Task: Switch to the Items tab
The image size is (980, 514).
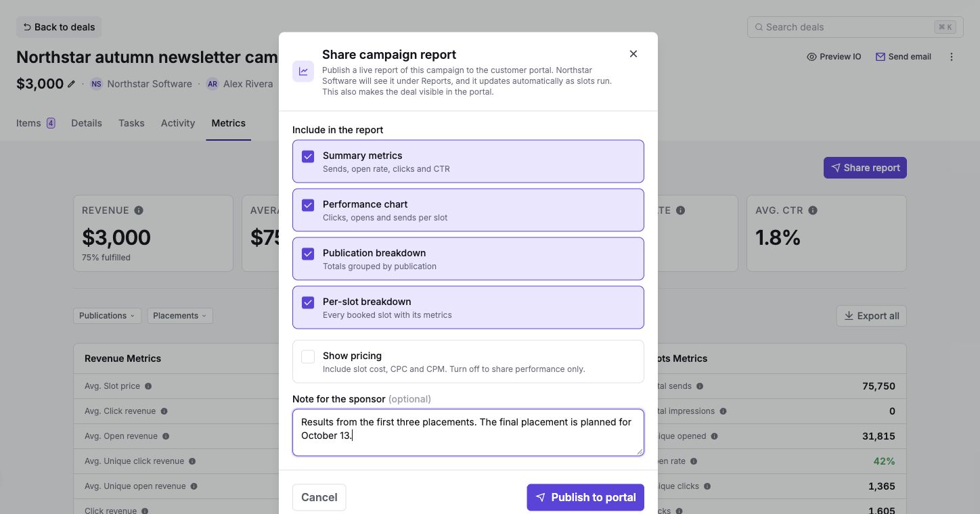Action: (x=36, y=123)
